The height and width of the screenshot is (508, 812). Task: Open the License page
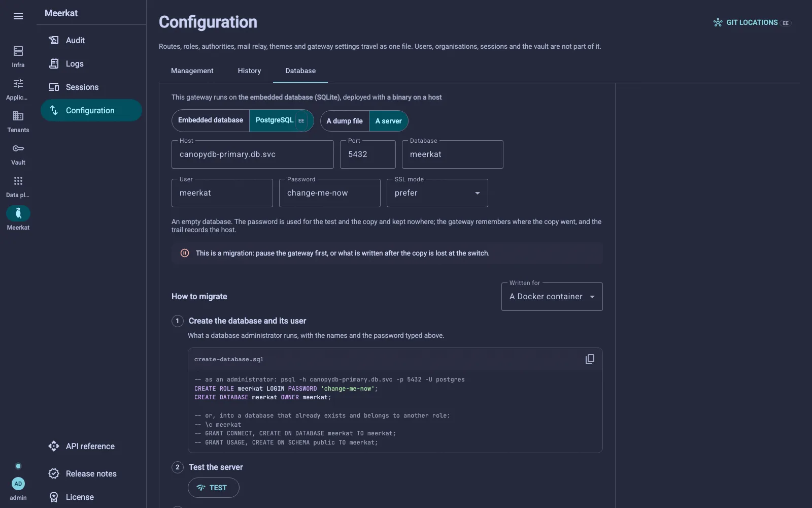click(91, 497)
